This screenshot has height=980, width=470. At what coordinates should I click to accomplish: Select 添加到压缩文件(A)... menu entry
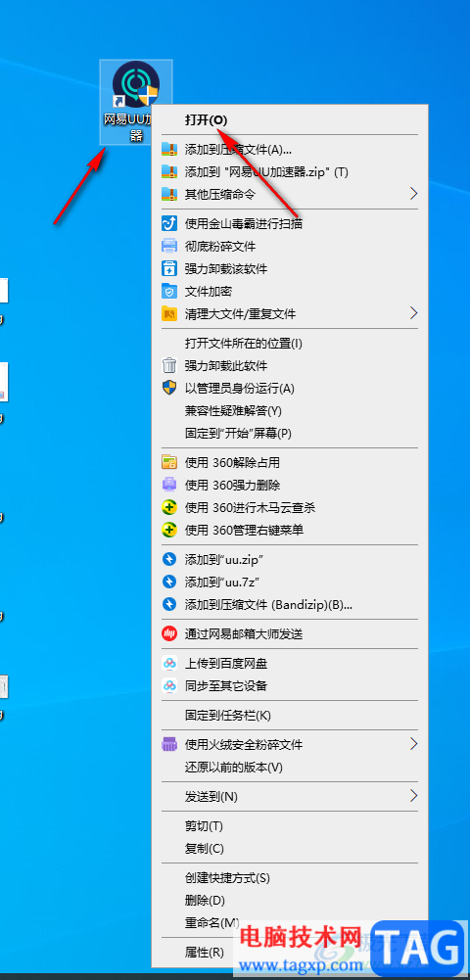tap(290, 150)
